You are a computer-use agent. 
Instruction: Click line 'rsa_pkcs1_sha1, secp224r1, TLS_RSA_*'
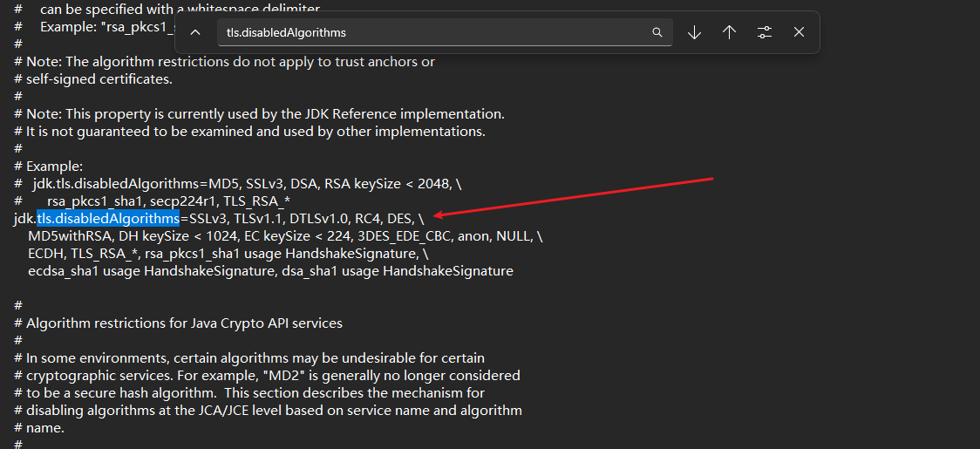tap(151, 201)
